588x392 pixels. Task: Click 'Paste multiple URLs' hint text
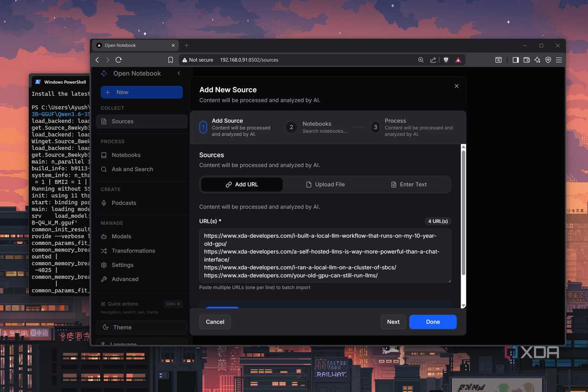point(255,287)
